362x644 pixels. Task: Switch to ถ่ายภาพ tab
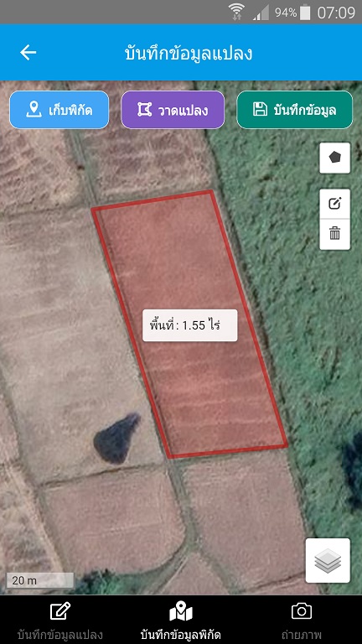click(302, 620)
